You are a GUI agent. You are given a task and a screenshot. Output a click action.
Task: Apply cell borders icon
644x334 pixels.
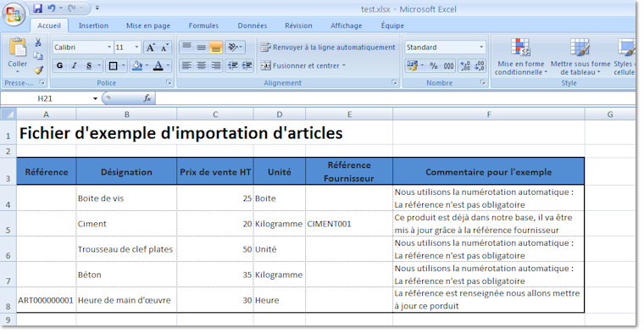click(113, 66)
